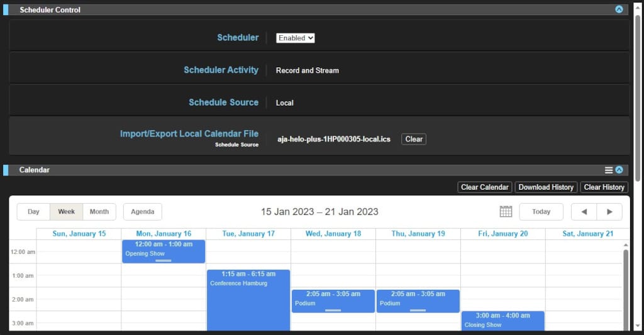Select the Week view tab

pyautogui.click(x=67, y=212)
